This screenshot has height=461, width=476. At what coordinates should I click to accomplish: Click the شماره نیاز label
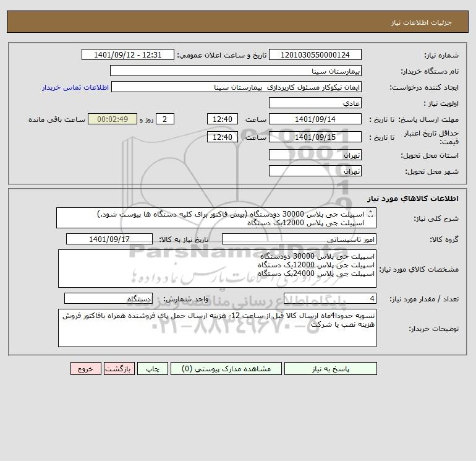[x=441, y=55]
